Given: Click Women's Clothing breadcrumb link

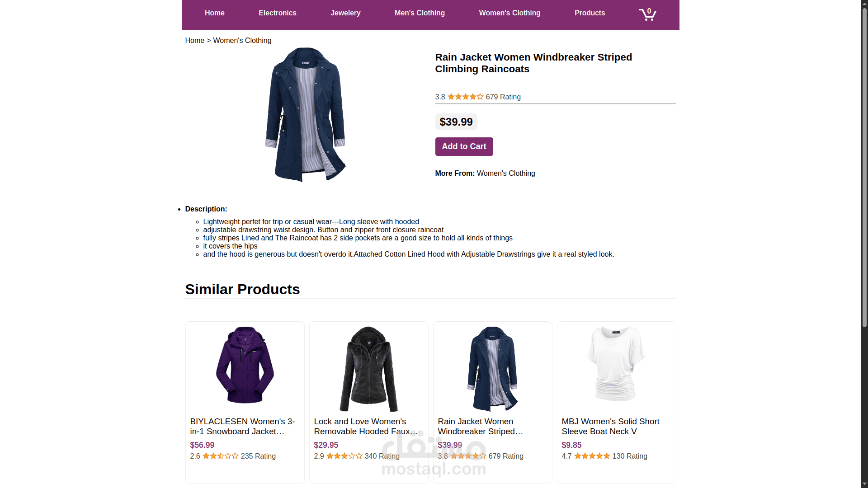Looking at the screenshot, I should coord(242,41).
